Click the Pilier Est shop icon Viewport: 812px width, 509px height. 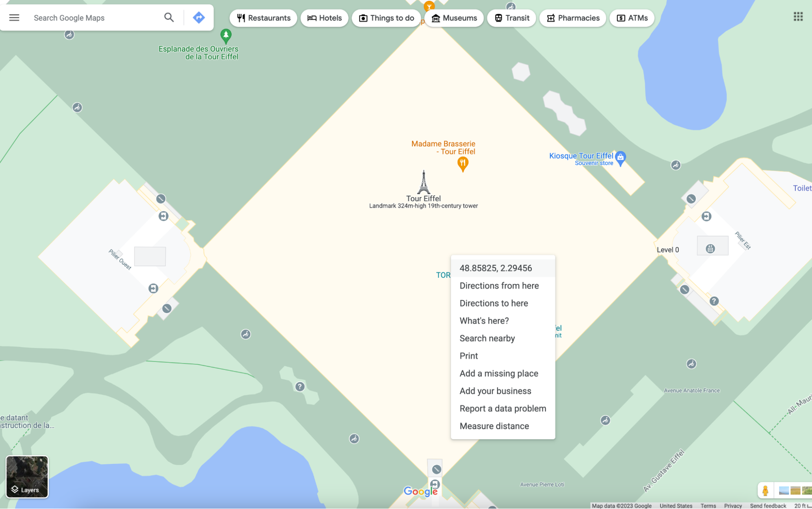click(x=710, y=248)
